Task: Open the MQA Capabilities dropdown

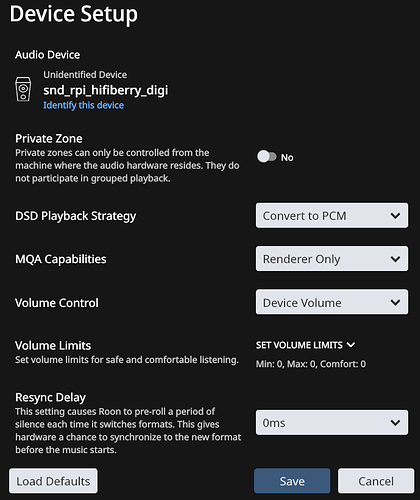Action: pos(332,259)
